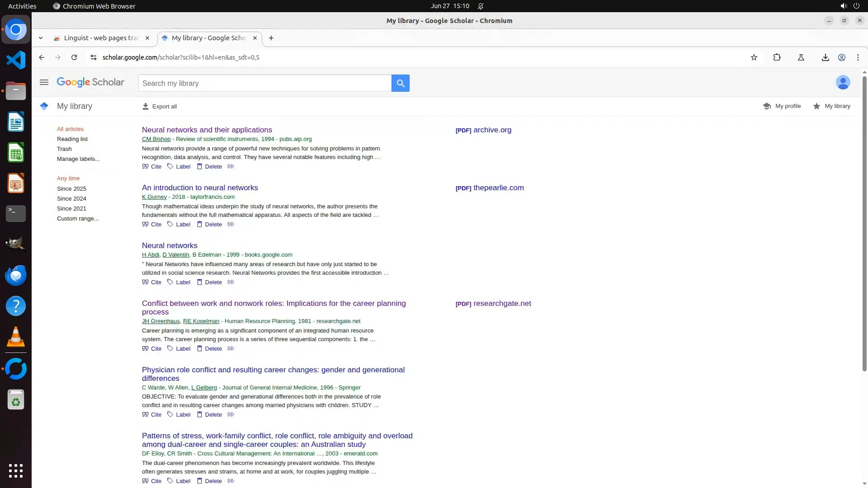Image resolution: width=868 pixels, height=488 pixels.
Task: Select the Reading list filter
Action: (x=72, y=139)
